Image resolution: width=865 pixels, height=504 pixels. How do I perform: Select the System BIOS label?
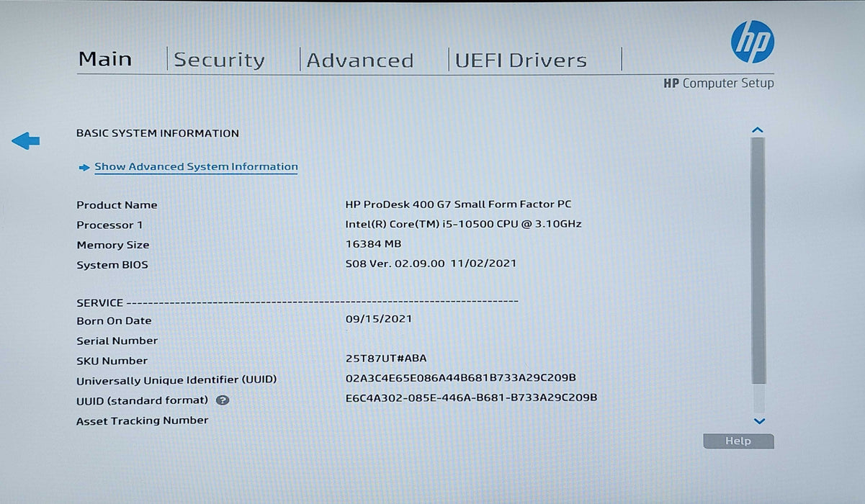click(112, 265)
